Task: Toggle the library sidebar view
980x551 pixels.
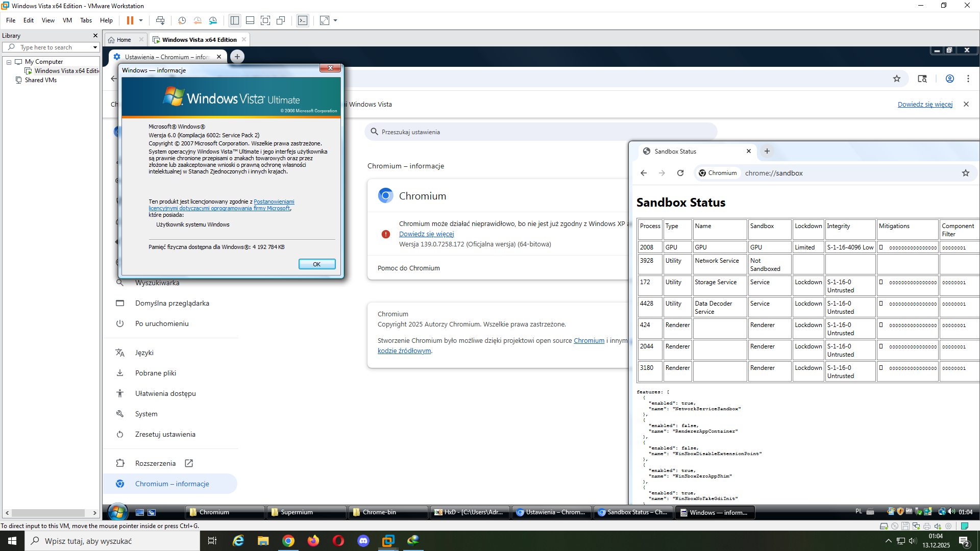Action: (235, 20)
